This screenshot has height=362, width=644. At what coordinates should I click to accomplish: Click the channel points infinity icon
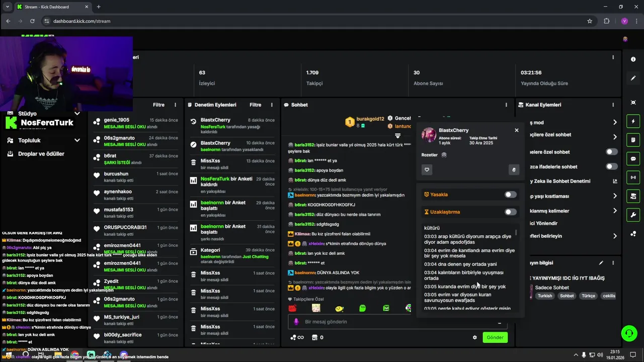tap(297, 337)
